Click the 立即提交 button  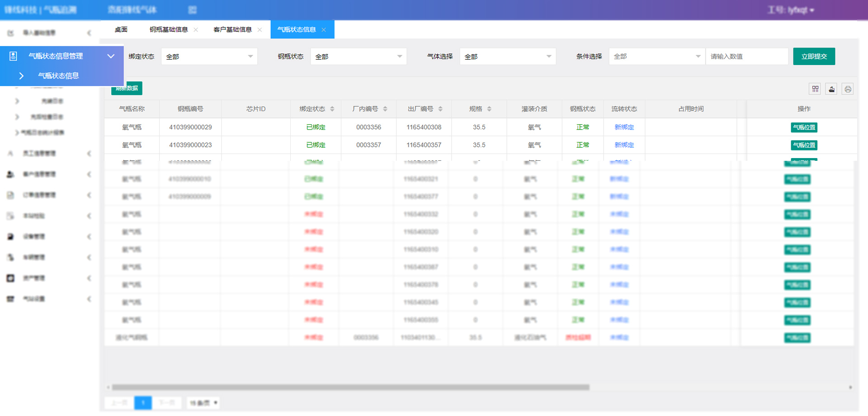814,56
